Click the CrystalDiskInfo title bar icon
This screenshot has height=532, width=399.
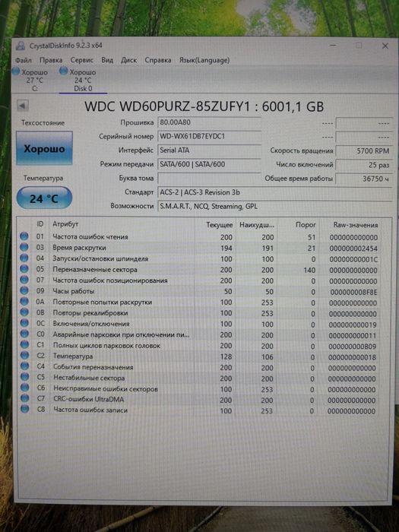(x=21, y=46)
